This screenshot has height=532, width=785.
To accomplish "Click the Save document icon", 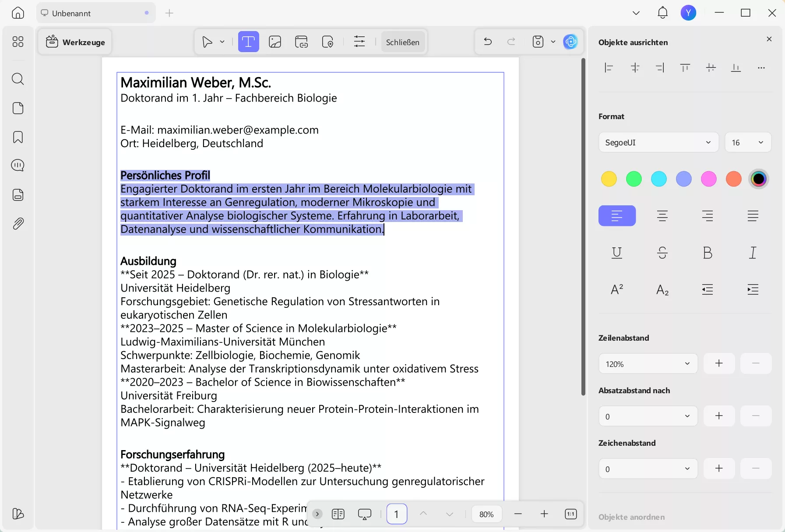I will (537, 42).
